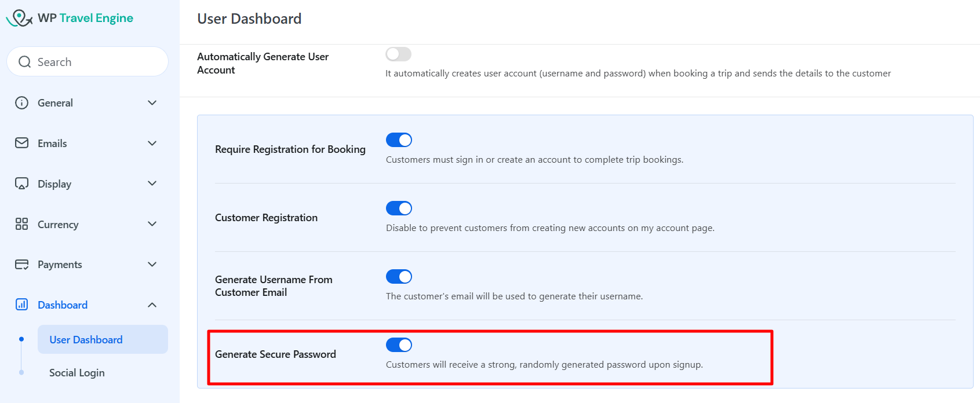Select the Display monitor icon
Viewport: 980px width, 403px height.
21,184
